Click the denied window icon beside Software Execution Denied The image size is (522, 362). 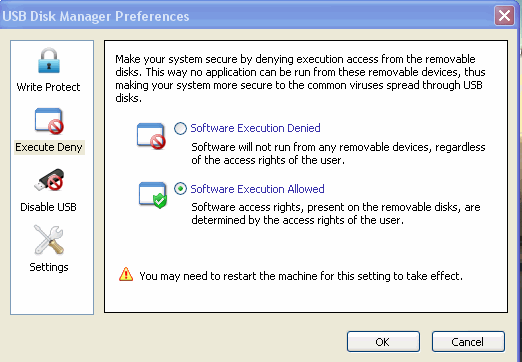tap(151, 136)
